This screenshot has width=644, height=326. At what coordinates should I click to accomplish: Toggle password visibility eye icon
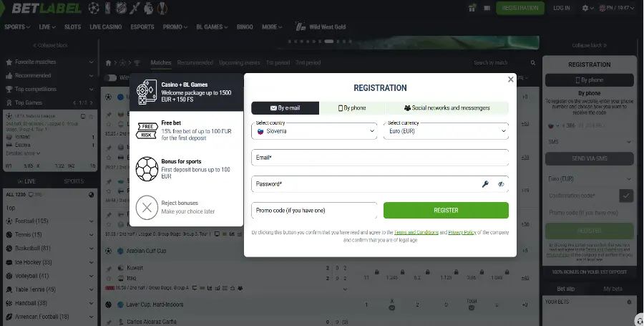[501, 184]
